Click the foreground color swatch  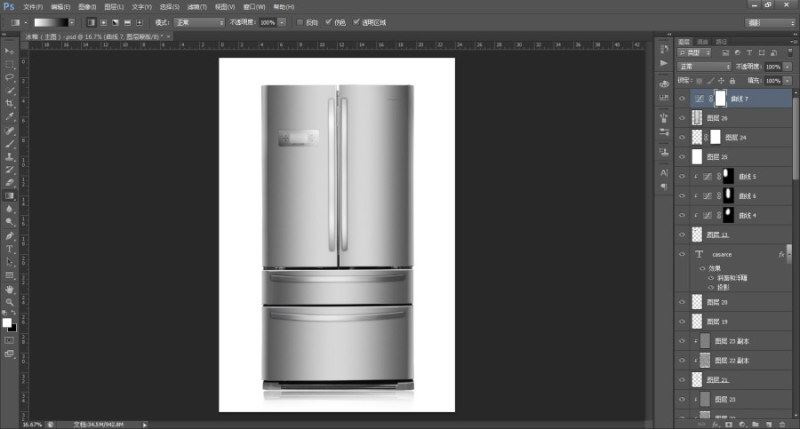7,322
